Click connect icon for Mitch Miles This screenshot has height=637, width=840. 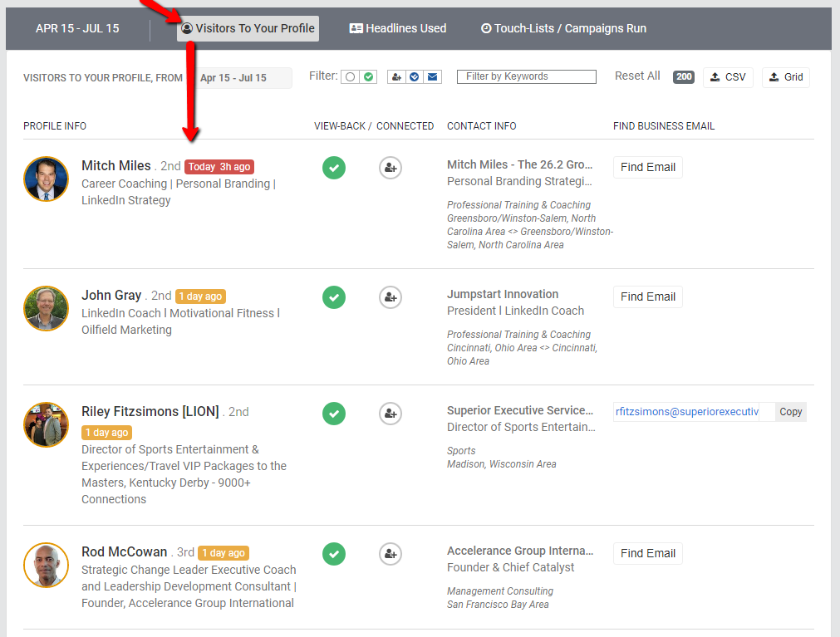point(391,167)
